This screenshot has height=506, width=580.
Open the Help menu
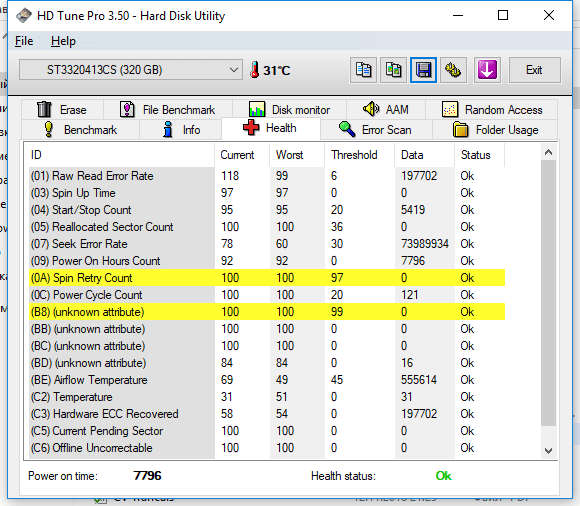63,41
